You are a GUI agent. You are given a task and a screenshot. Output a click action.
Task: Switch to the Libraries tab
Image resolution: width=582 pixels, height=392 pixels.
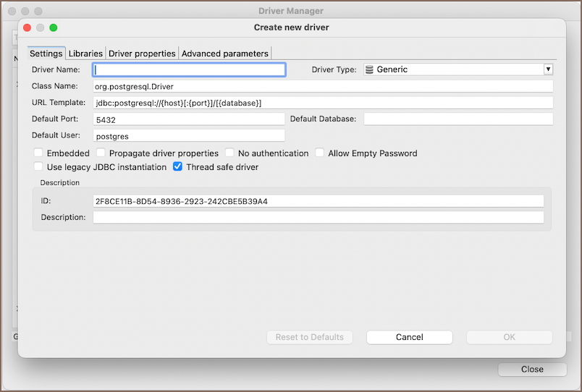(x=85, y=54)
